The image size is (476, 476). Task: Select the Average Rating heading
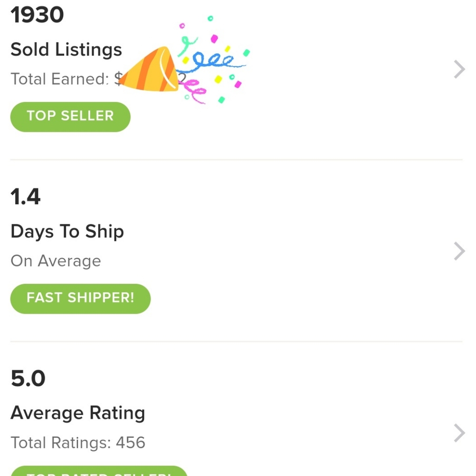tap(78, 413)
